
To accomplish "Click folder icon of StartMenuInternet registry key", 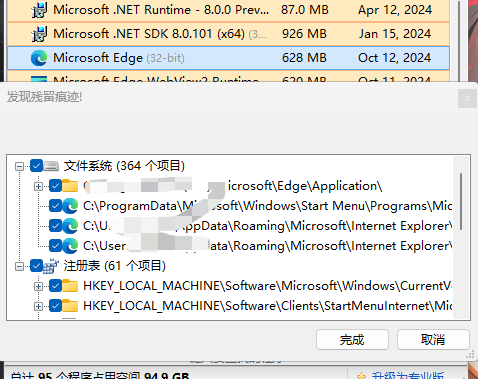I will (x=70, y=306).
